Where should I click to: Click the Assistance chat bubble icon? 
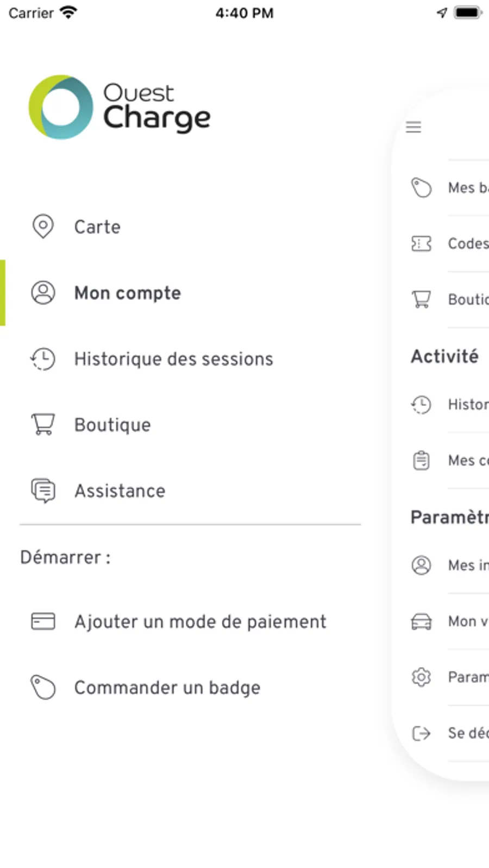click(x=43, y=490)
